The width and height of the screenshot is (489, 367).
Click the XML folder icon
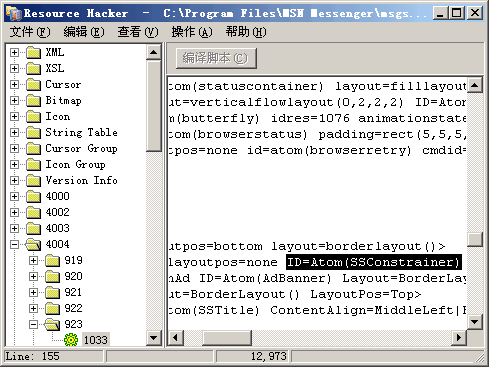click(x=33, y=53)
